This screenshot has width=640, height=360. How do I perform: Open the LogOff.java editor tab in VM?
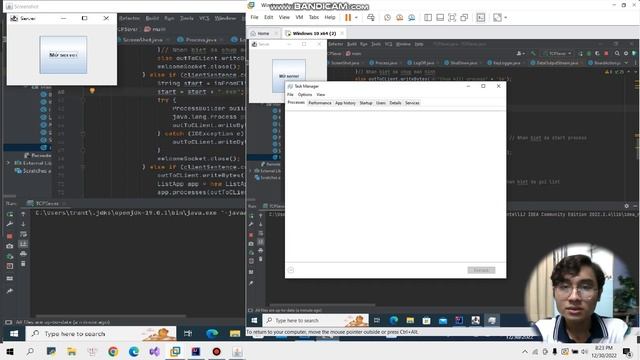423,63
